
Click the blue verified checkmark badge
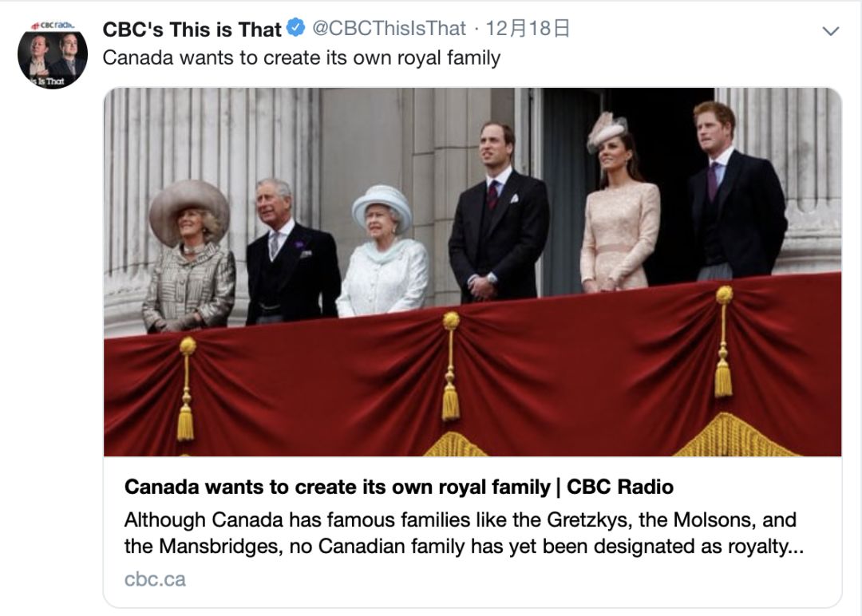click(x=296, y=27)
